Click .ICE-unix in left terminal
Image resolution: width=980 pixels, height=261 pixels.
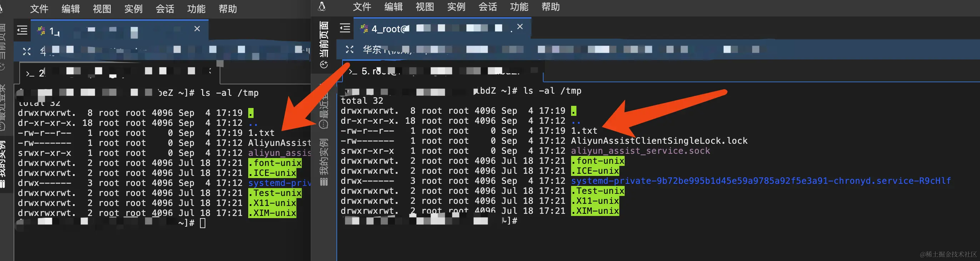[272, 173]
